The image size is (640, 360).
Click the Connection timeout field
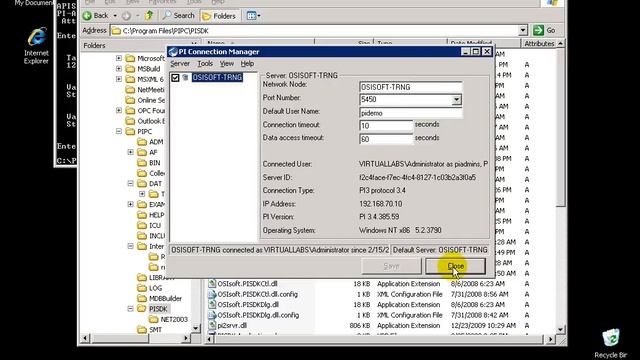[386, 126]
